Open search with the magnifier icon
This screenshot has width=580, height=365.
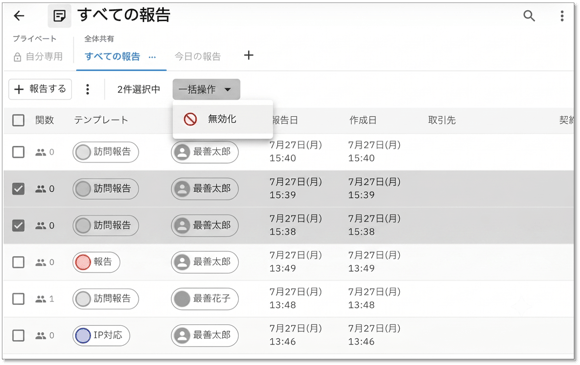529,16
